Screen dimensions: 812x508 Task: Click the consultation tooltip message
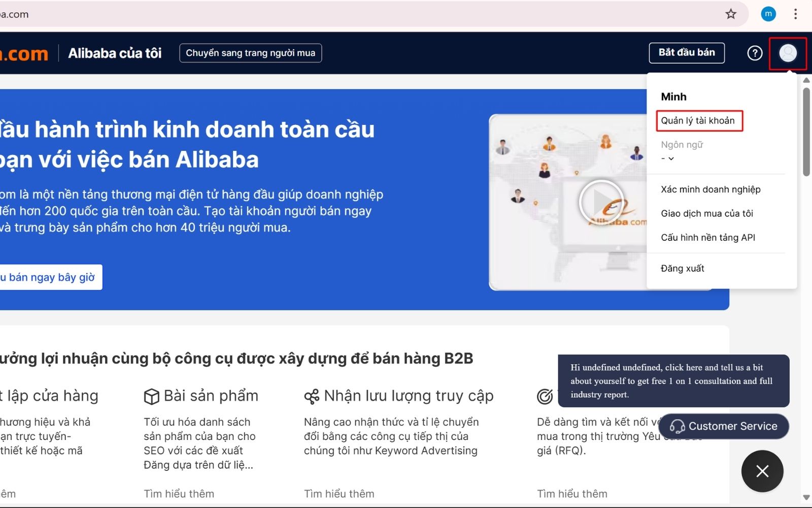pyautogui.click(x=673, y=381)
